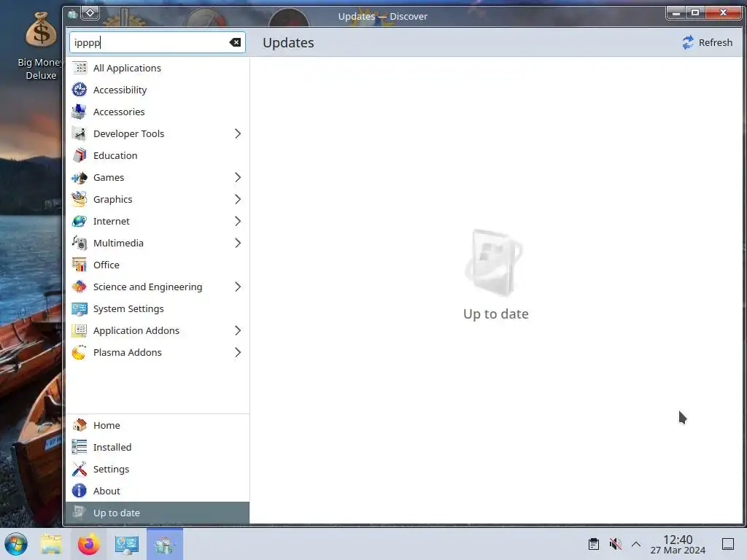Open the start menu in taskbar
This screenshot has height=560, width=747.
[16, 544]
